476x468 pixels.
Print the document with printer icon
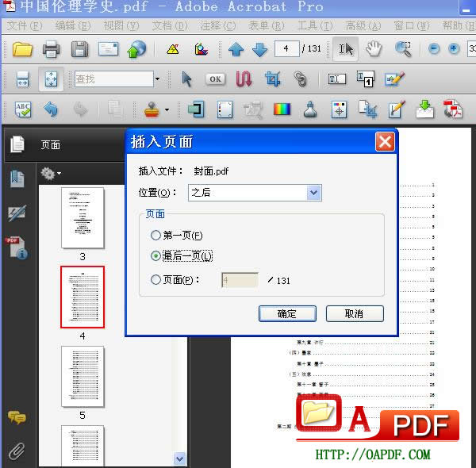coord(51,49)
